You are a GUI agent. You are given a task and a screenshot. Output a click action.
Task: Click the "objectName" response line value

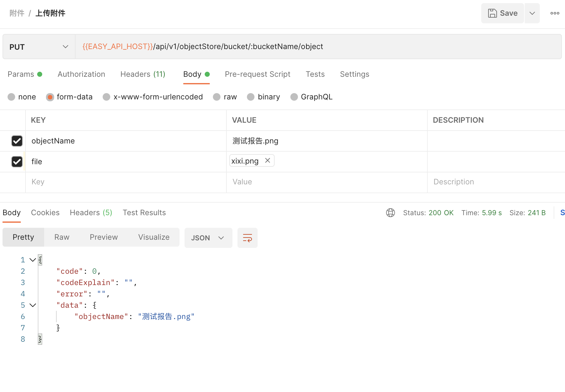166,316
